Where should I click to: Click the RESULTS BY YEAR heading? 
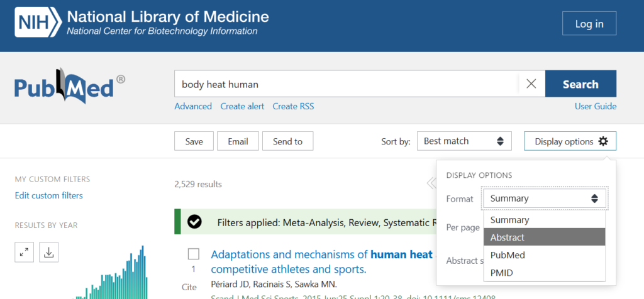pyautogui.click(x=46, y=225)
